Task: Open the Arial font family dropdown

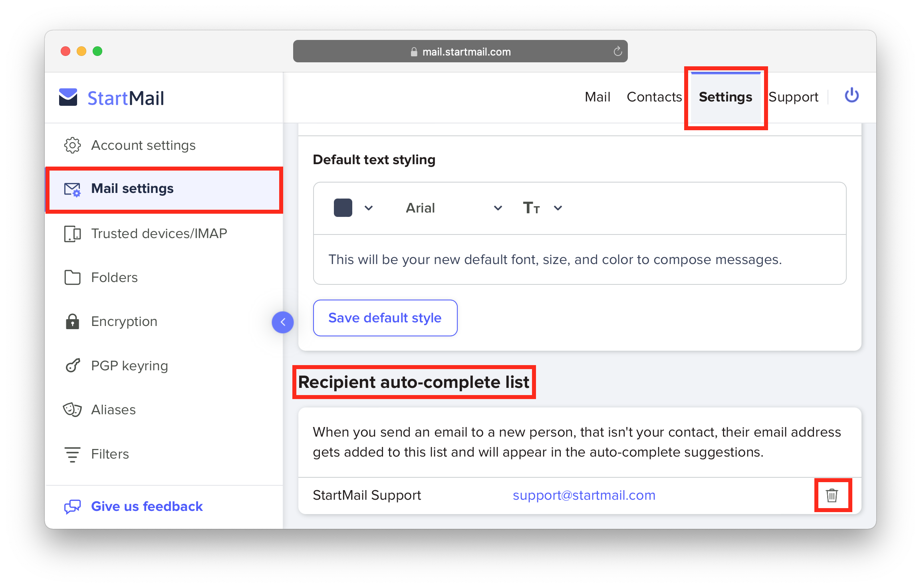Action: 453,208
